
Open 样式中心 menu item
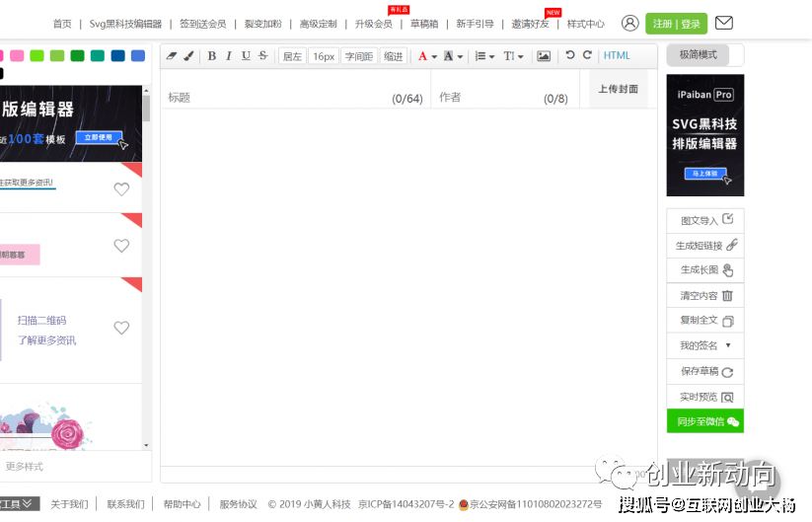click(586, 24)
